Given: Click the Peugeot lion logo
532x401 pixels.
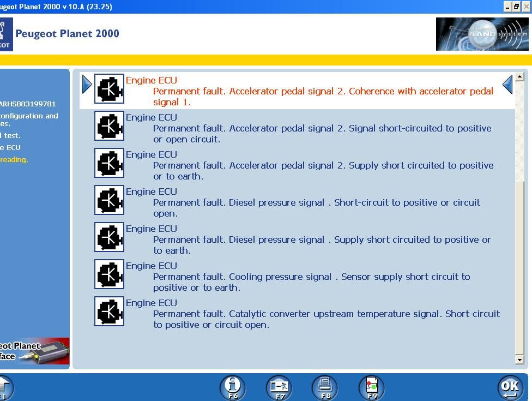Looking at the screenshot, I should [x=7, y=34].
